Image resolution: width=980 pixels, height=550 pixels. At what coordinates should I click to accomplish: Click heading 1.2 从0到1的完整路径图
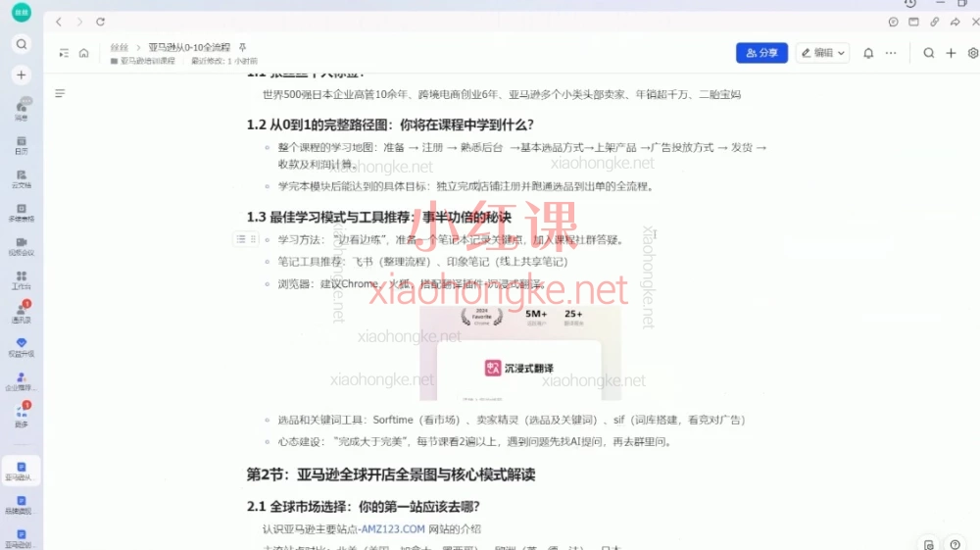(391, 125)
